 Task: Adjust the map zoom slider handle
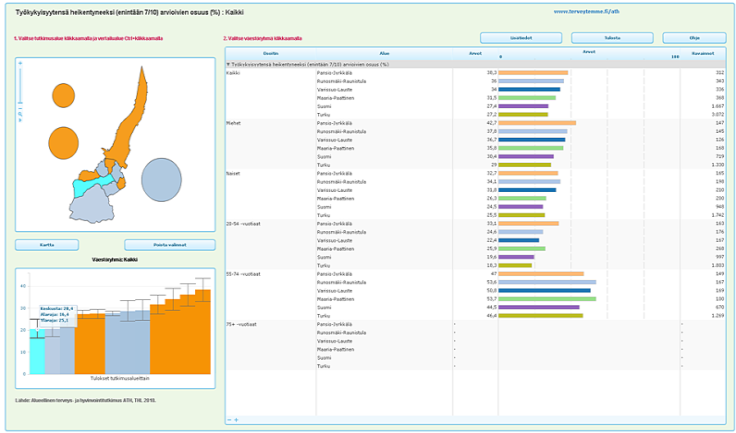coord(20,102)
